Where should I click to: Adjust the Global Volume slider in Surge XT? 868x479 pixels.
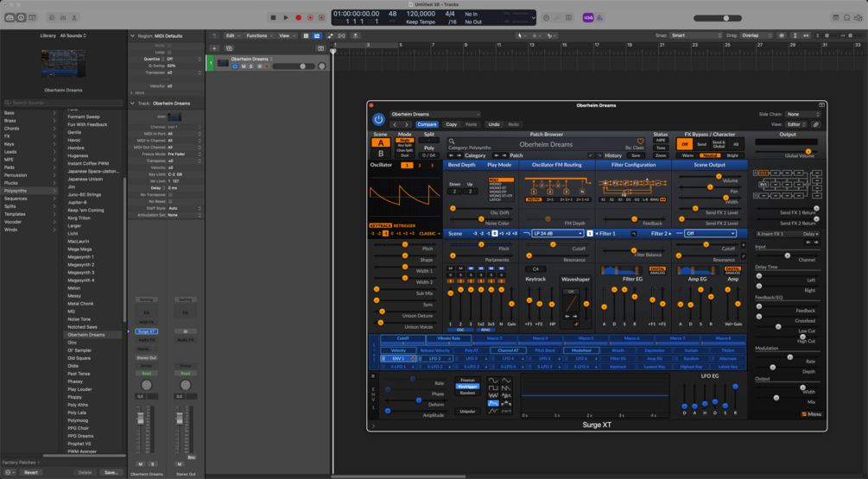pyautogui.click(x=786, y=151)
